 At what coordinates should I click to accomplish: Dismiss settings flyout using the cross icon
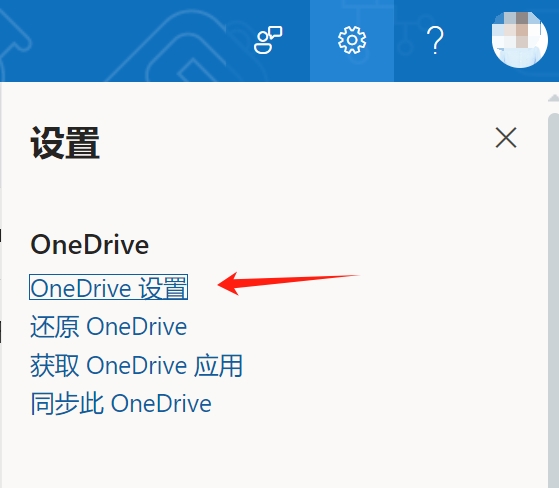click(506, 137)
